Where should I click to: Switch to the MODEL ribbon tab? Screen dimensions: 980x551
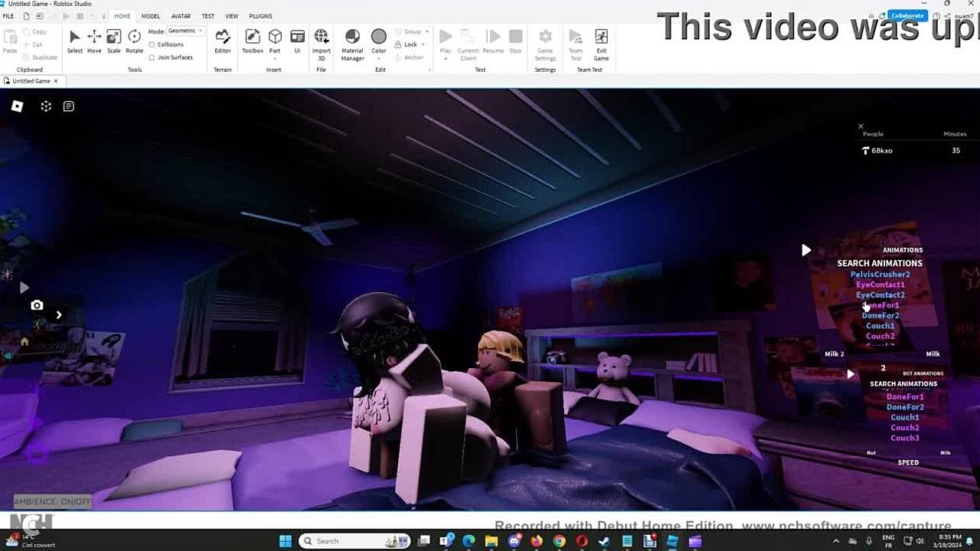pos(151,16)
